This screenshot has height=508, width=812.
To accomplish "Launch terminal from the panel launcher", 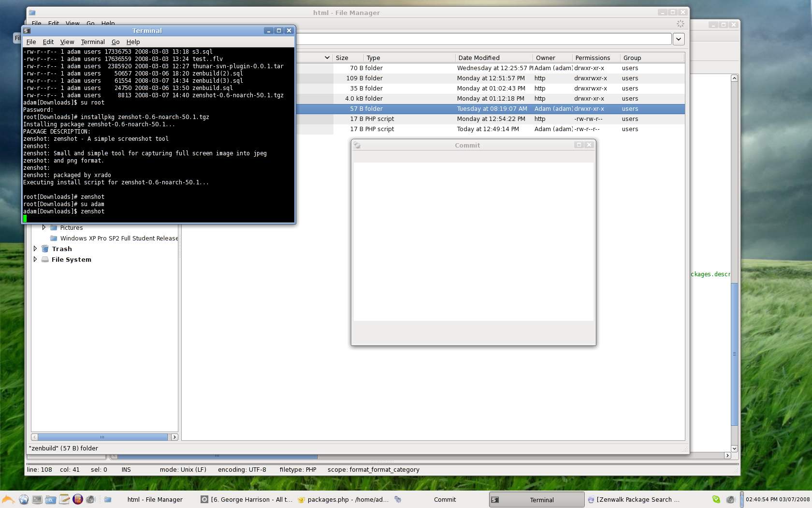I will [x=37, y=499].
